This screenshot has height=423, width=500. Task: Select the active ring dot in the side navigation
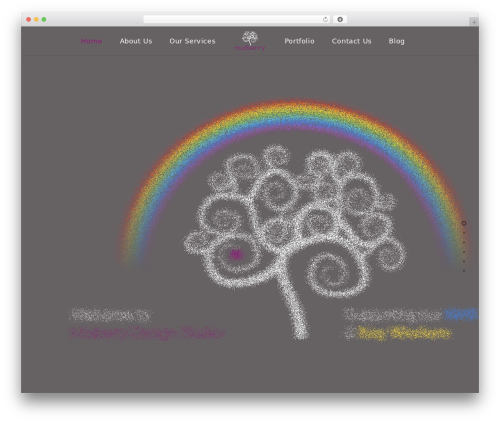(464, 223)
